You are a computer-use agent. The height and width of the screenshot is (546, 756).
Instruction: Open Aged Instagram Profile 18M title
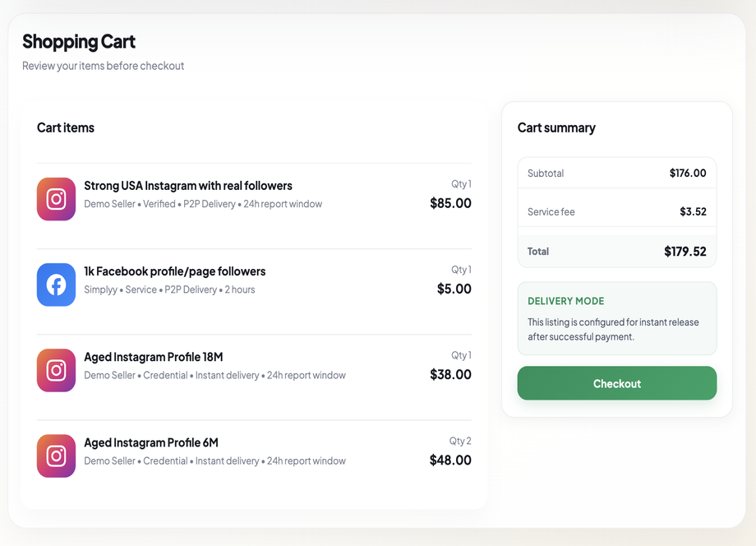point(154,357)
